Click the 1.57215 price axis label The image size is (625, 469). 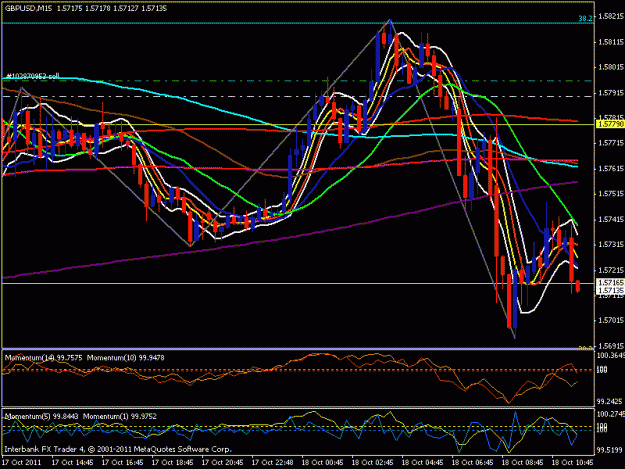611,270
